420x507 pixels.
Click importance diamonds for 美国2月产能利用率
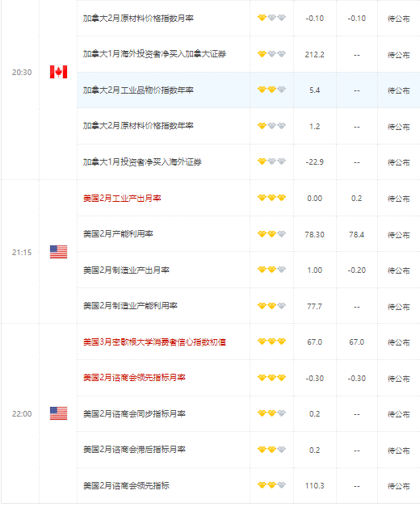[272, 234]
